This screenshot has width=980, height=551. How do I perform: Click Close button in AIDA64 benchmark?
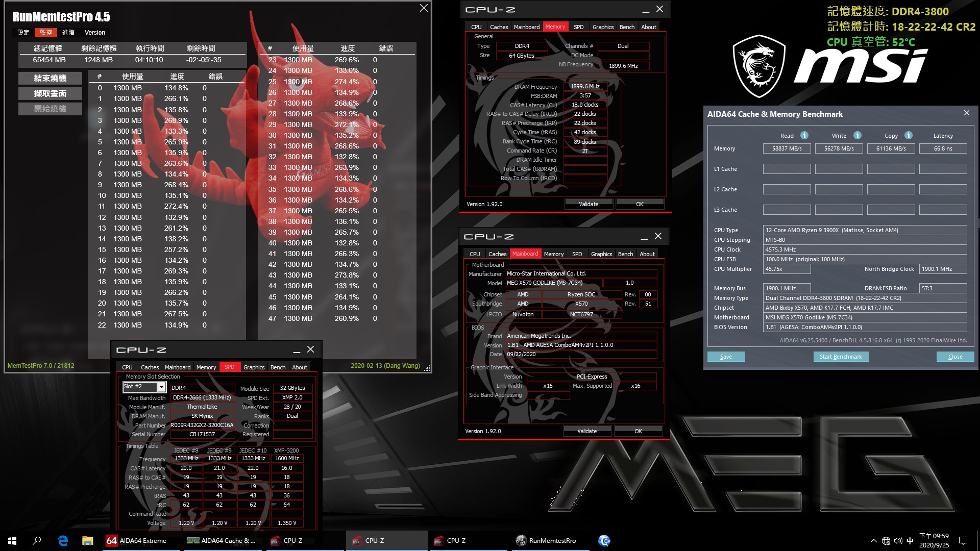pos(955,357)
